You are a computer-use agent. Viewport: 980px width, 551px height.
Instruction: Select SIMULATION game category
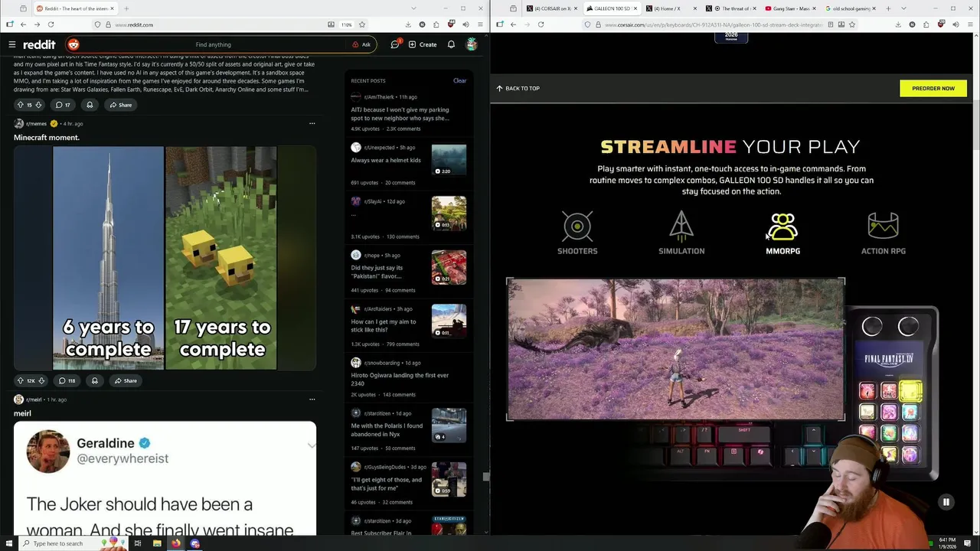coord(681,234)
